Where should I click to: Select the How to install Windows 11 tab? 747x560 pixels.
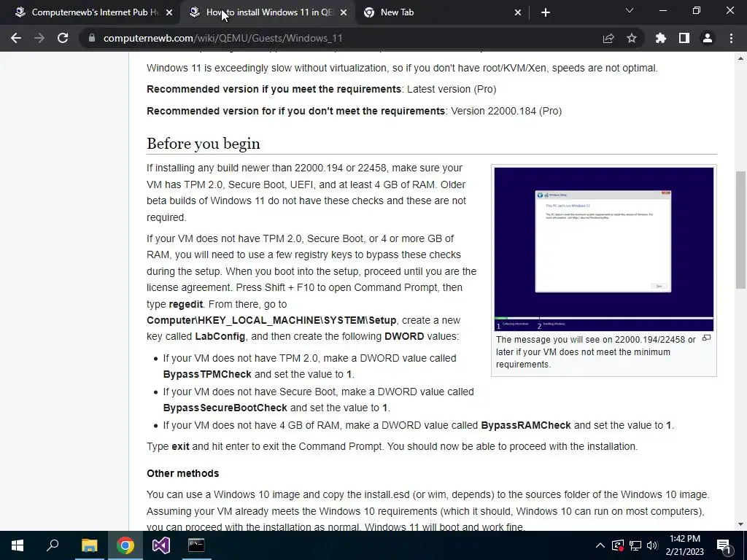coord(269,12)
